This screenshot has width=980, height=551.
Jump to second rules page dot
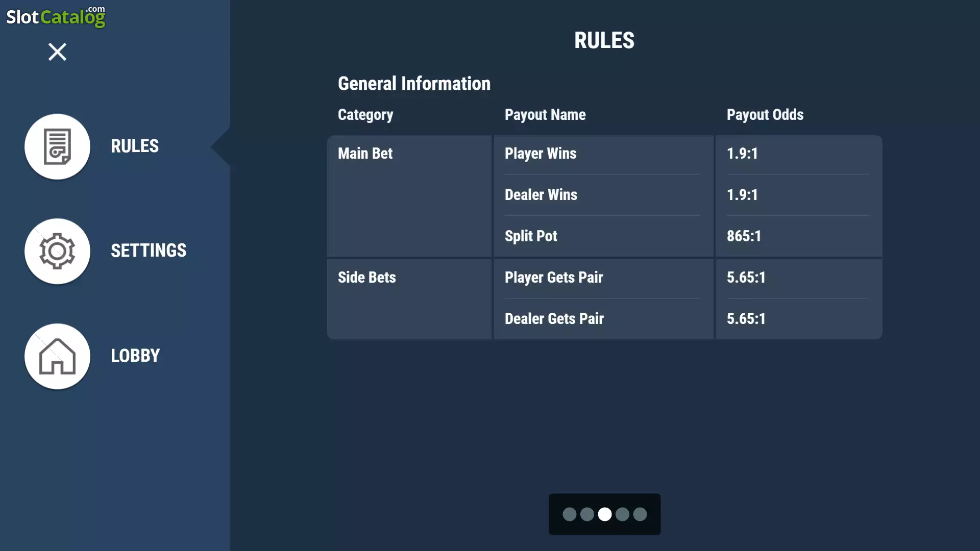[x=587, y=514]
